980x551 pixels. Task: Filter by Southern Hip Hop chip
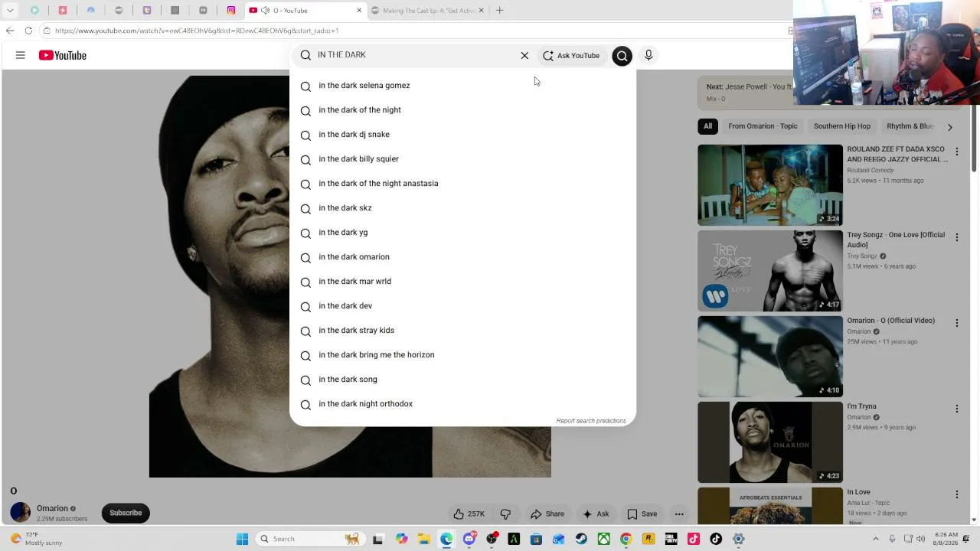pos(842,126)
